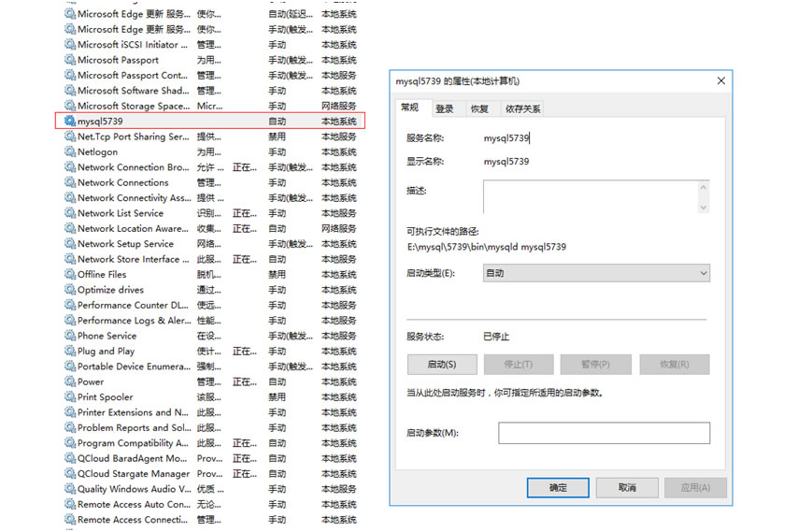Image resolution: width=812 pixels, height=532 pixels.
Task: Close the mysql5739 properties dialog
Action: pos(720,81)
